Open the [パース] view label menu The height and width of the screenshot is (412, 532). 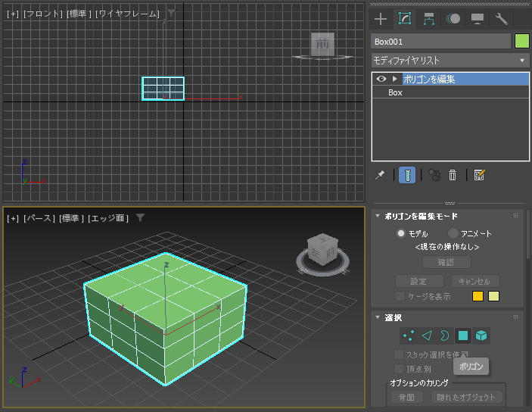coord(39,218)
